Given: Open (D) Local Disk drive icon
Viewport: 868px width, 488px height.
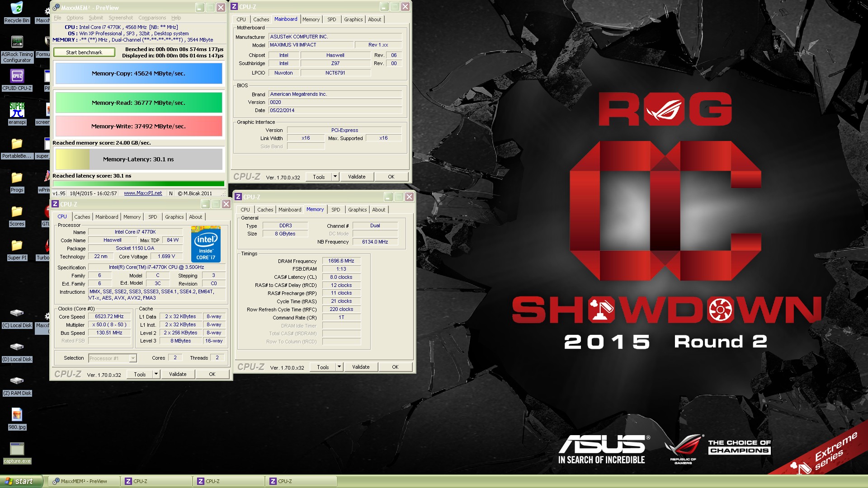Looking at the screenshot, I should pos(17,351).
